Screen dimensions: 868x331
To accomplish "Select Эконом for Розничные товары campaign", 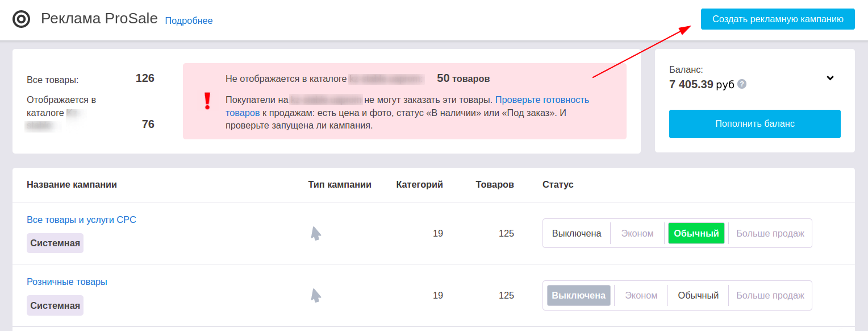I will click(641, 295).
